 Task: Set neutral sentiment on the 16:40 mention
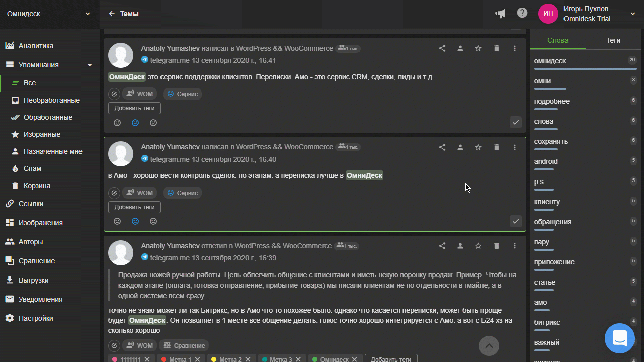tap(135, 221)
